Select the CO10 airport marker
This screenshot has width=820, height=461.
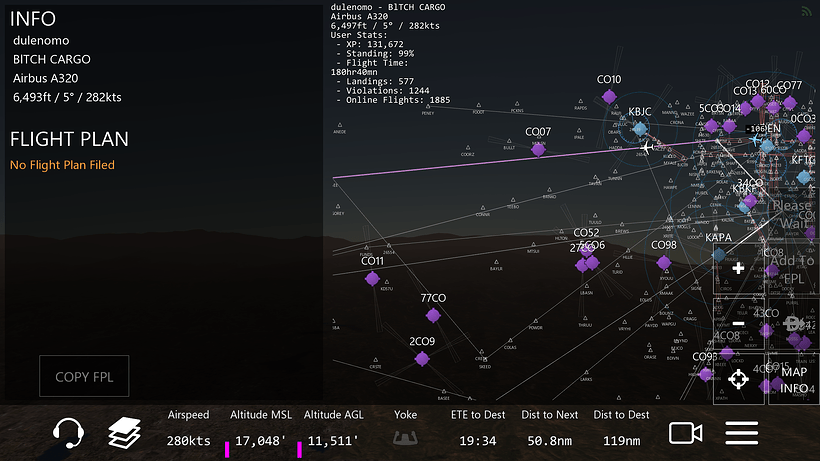[609, 97]
